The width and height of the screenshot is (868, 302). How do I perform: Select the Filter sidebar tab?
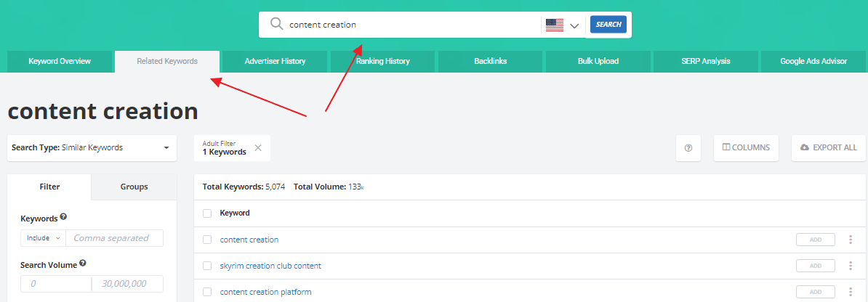pos(50,187)
